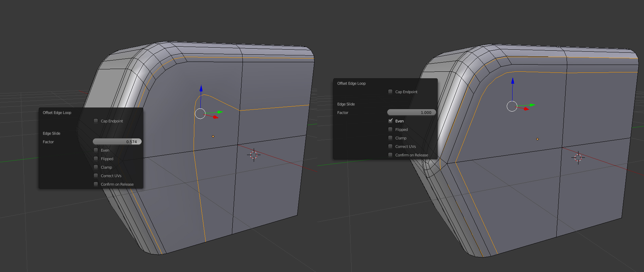The height and width of the screenshot is (272, 644).
Task: Click the Factor slider showing 1.000
Action: pos(412,112)
